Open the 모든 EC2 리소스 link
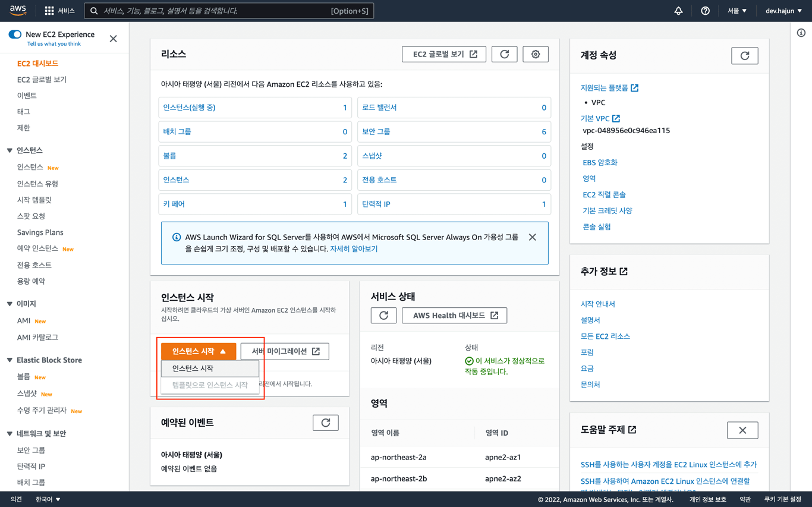Image resolution: width=812 pixels, height=507 pixels. [605, 336]
